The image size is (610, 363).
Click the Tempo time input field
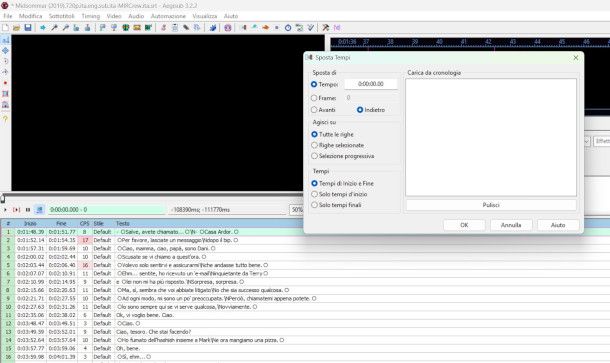pyautogui.click(x=371, y=84)
